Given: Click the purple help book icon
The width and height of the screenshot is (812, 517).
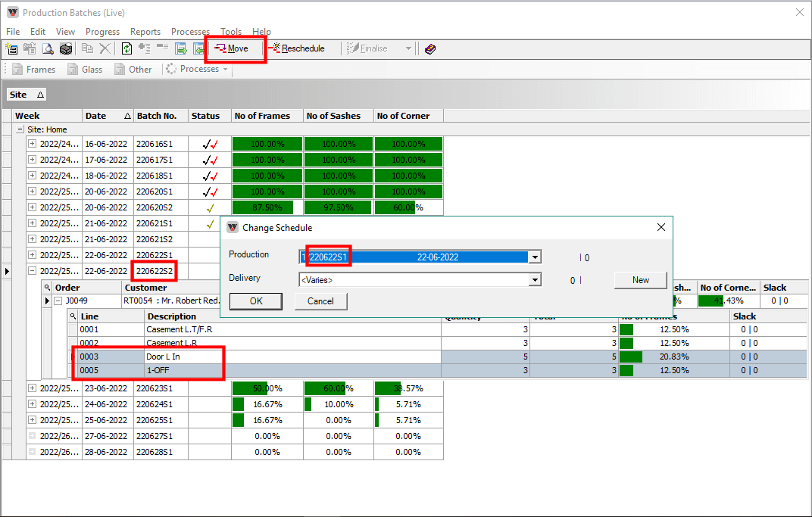Looking at the screenshot, I should tap(430, 48).
